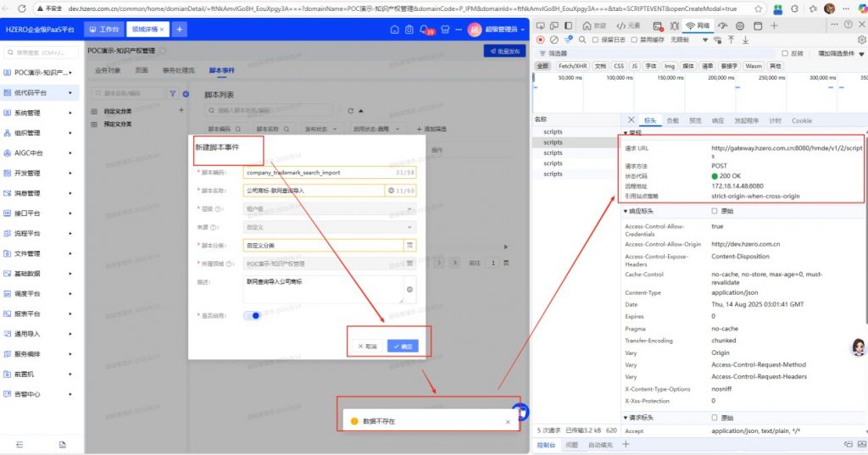868x455 pixels.
Task: Click the 取消 button
Action: [367, 346]
